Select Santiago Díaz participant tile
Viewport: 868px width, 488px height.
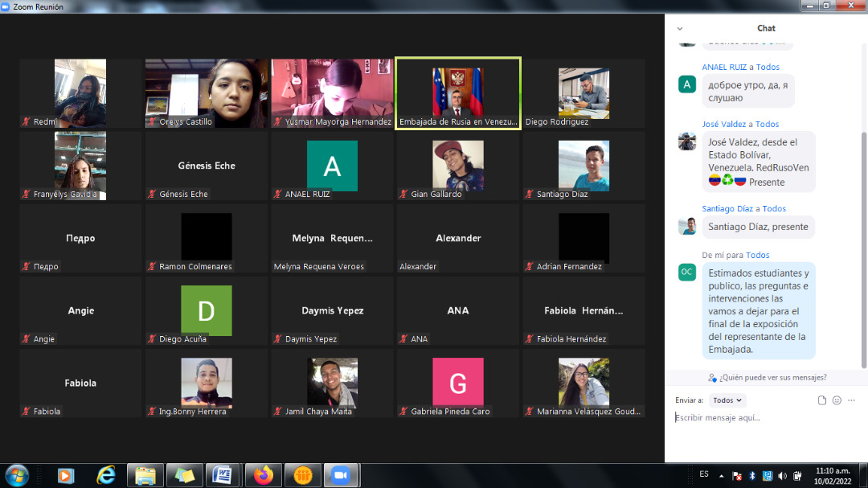click(583, 166)
